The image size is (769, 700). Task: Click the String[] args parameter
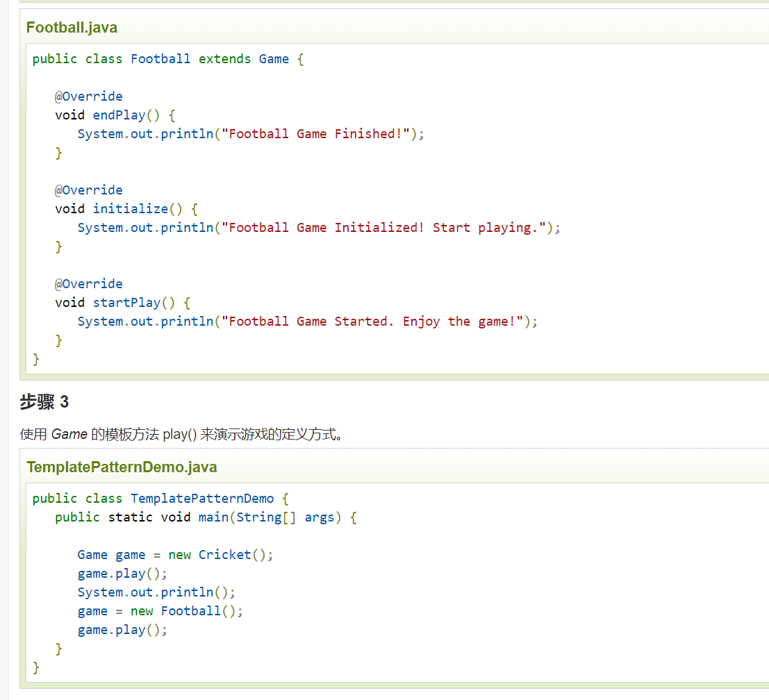click(x=285, y=517)
